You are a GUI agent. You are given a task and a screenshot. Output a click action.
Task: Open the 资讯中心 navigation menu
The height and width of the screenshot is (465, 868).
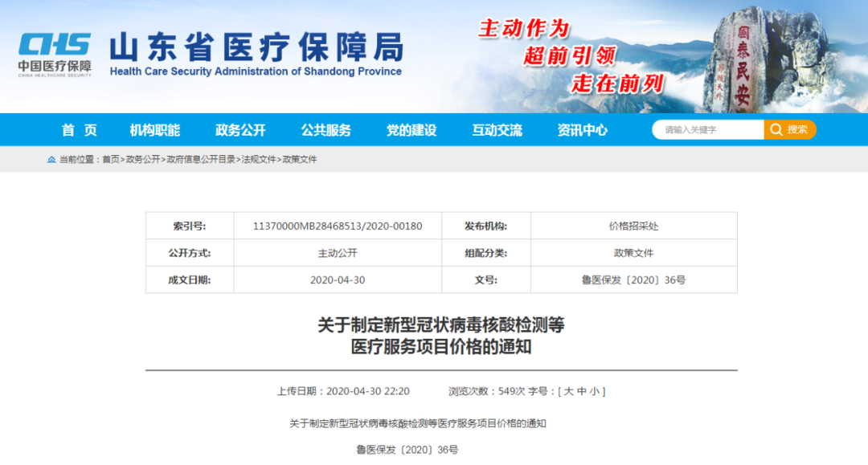pos(582,130)
